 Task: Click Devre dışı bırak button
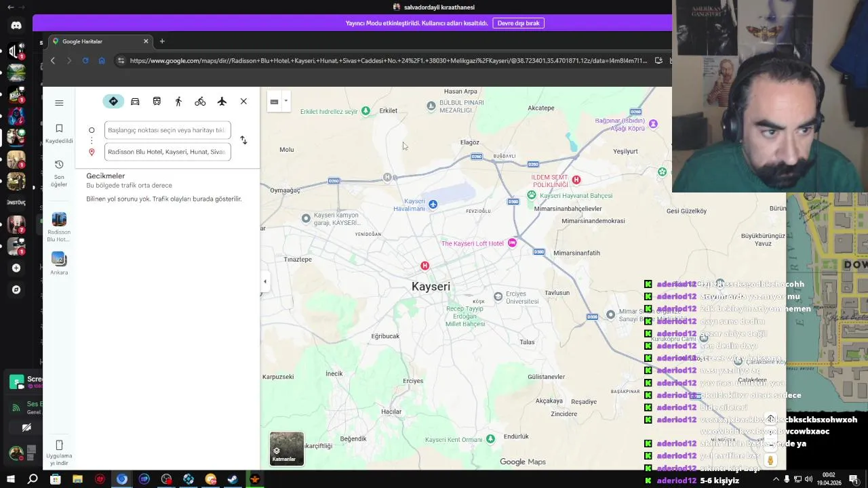[x=518, y=23]
